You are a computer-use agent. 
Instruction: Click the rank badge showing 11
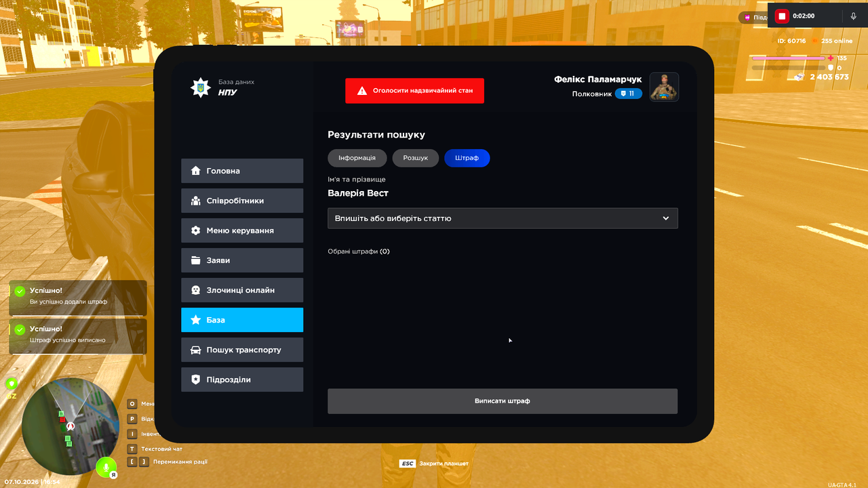pyautogui.click(x=629, y=94)
